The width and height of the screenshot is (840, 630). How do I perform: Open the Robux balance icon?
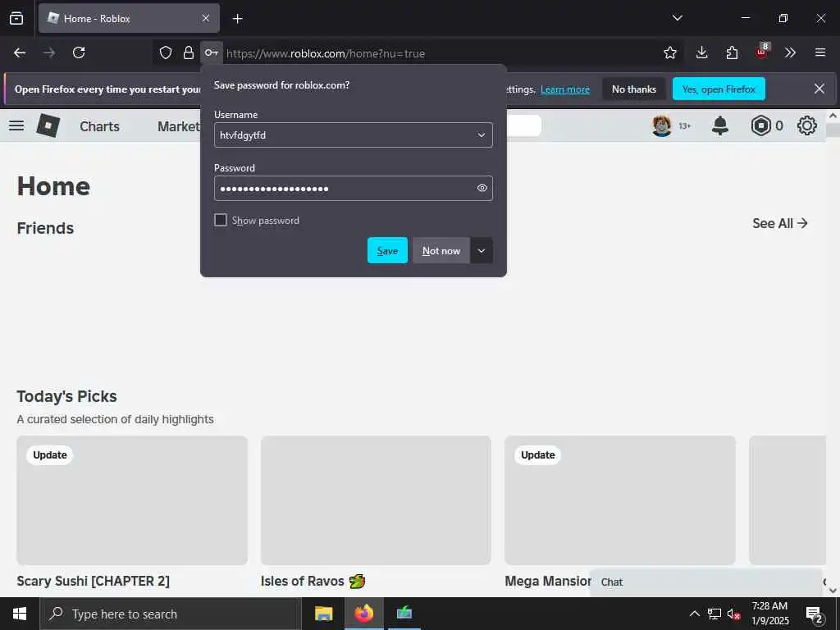(760, 126)
